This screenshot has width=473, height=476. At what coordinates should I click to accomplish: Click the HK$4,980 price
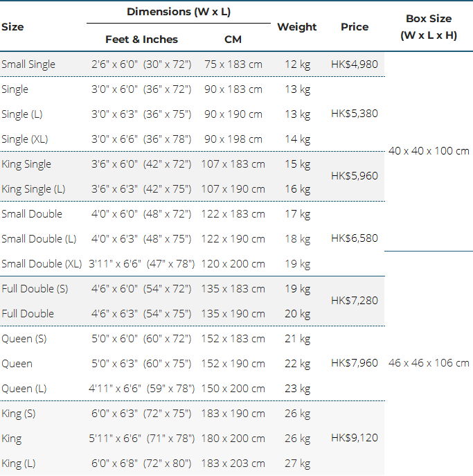pyautogui.click(x=355, y=64)
